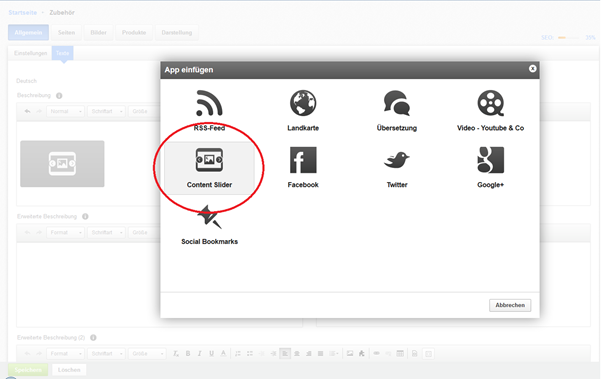Undo in the Beschreibung editor toolbar
The width and height of the screenshot is (604, 379).
tap(27, 111)
